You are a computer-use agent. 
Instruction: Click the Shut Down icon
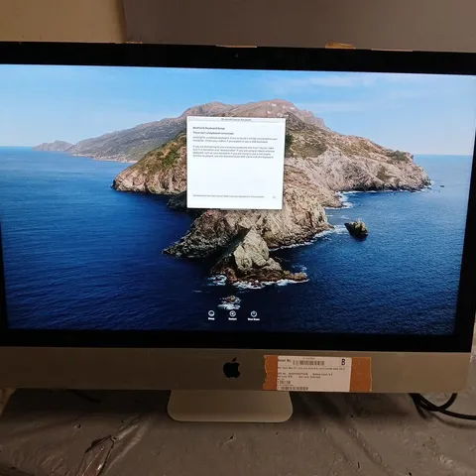click(254, 313)
